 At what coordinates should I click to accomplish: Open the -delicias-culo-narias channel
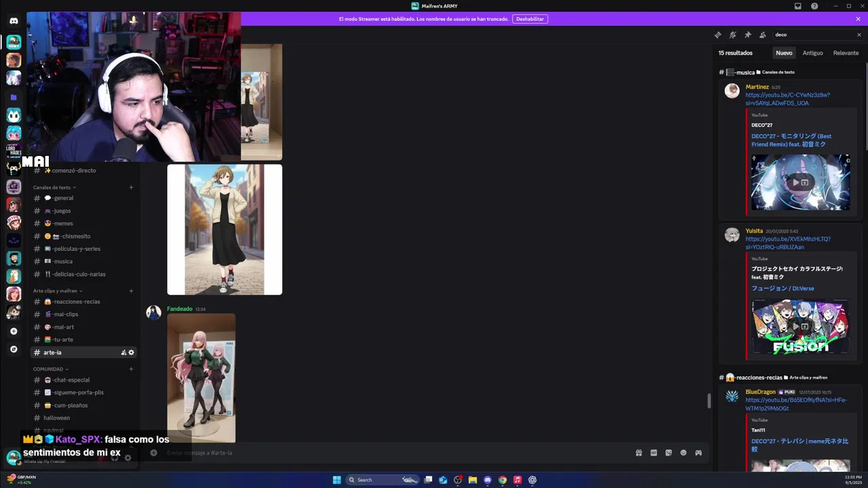[84, 274]
